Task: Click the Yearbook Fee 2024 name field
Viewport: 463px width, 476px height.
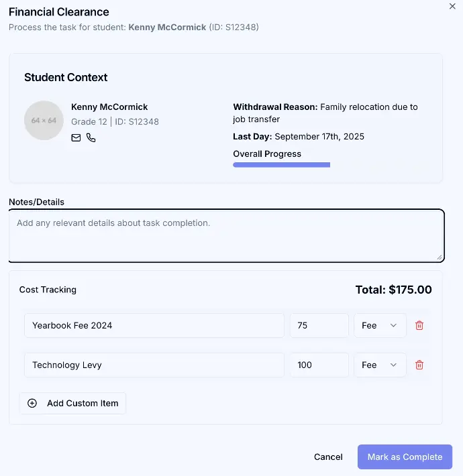Action: pyautogui.click(x=154, y=326)
